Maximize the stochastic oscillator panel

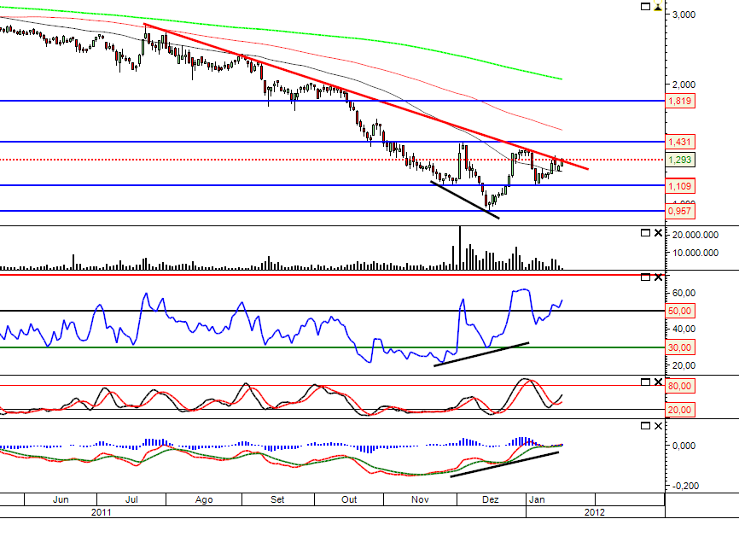pyautogui.click(x=645, y=381)
